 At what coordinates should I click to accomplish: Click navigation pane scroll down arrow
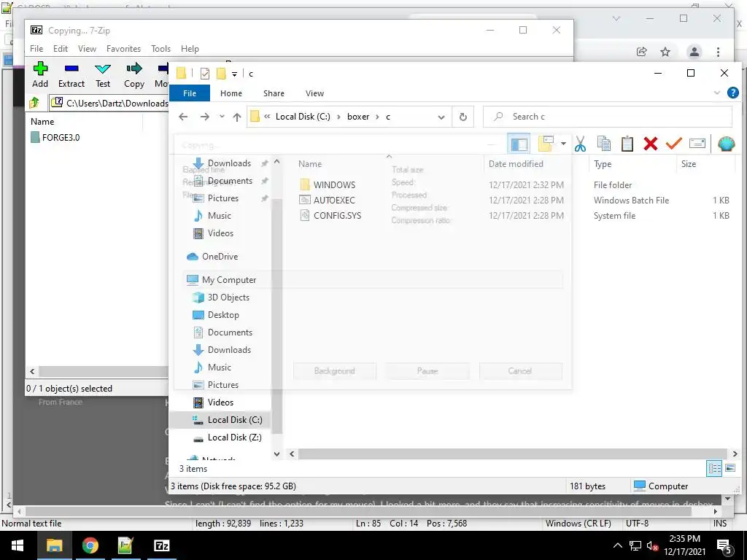pyautogui.click(x=276, y=454)
